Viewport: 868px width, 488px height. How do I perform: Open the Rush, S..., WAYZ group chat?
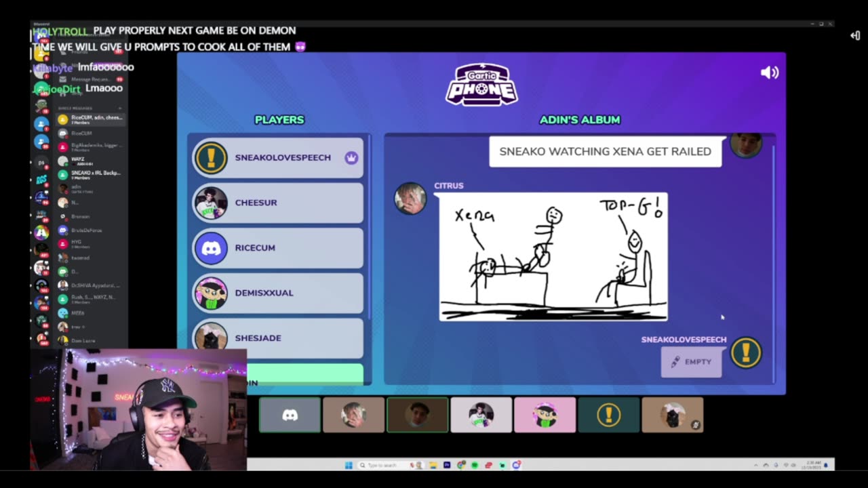[x=92, y=299]
